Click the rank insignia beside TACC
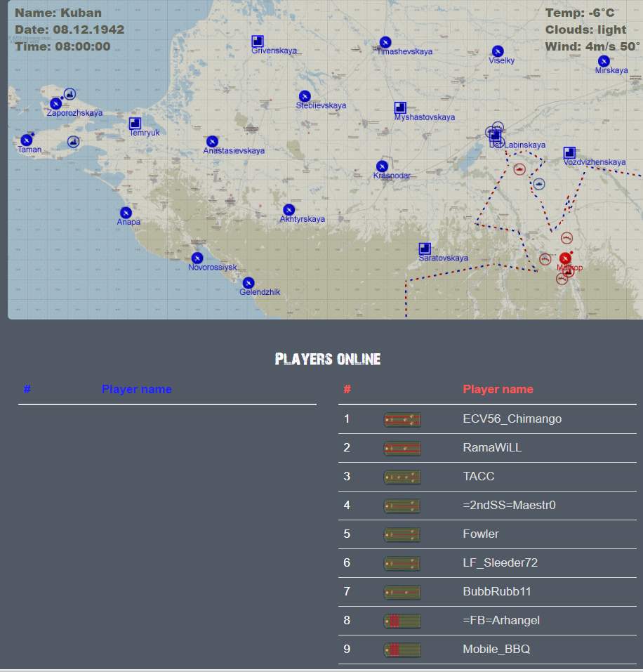Image resolution: width=643 pixels, height=672 pixels. (x=402, y=477)
